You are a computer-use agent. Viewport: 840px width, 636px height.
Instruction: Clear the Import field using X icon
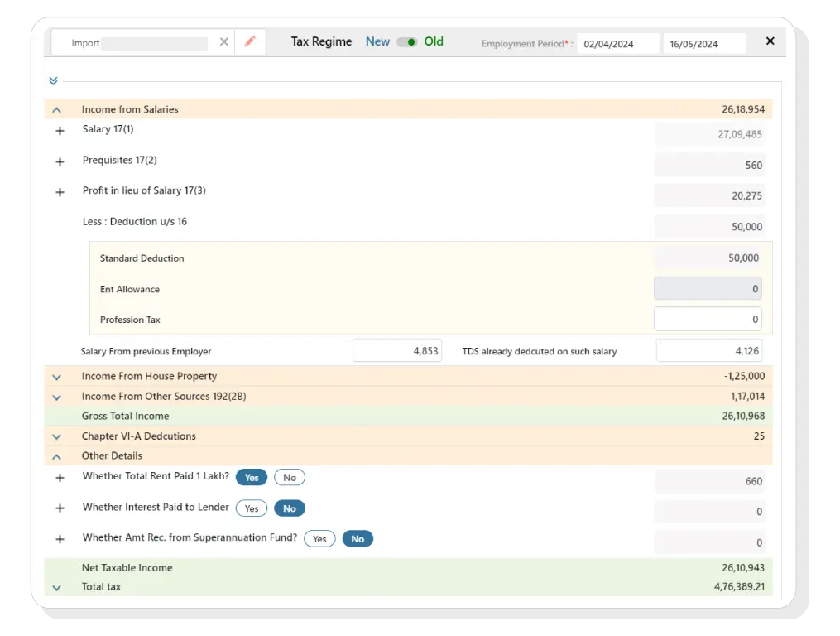pyautogui.click(x=223, y=41)
